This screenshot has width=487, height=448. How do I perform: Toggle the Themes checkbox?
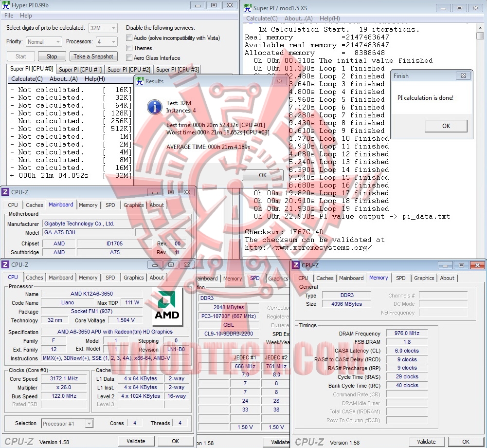coord(129,48)
